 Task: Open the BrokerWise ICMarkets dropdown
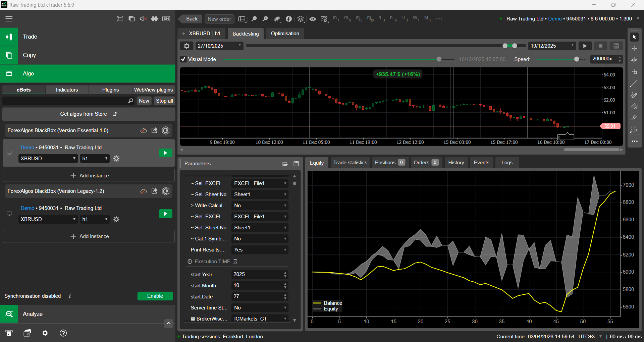pyautogui.click(x=260, y=319)
